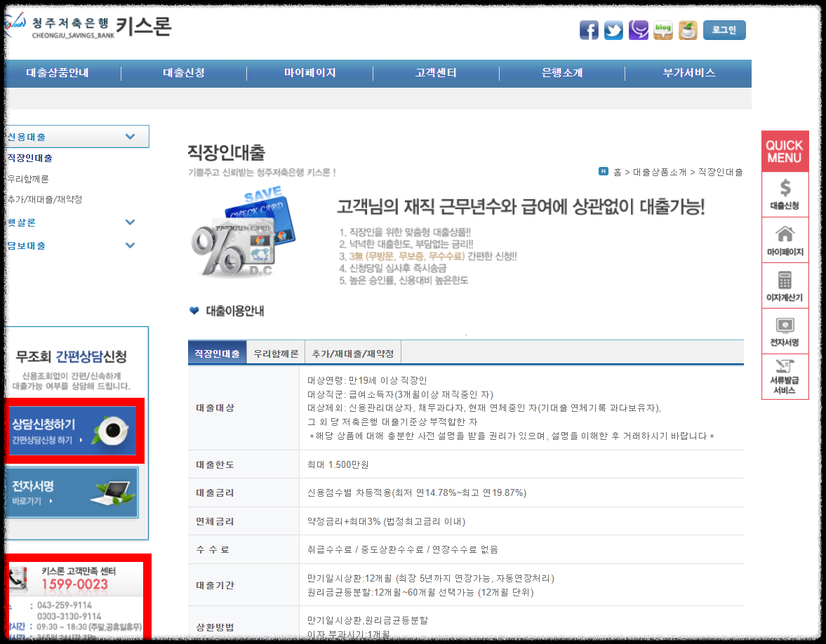Click the coffee cup cafe icon

click(688, 30)
